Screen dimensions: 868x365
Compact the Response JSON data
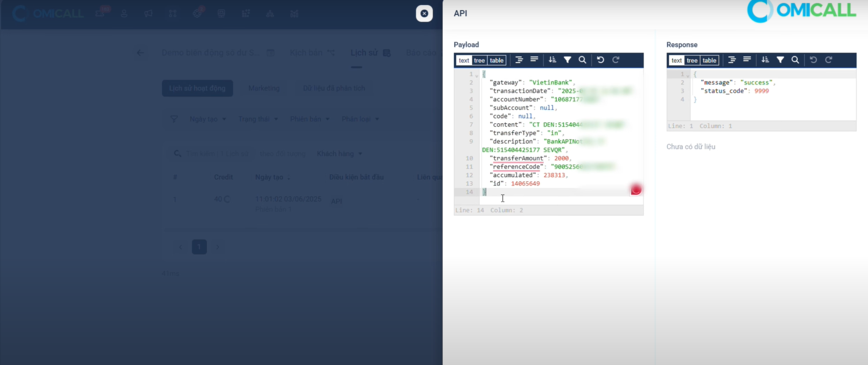[x=747, y=60]
